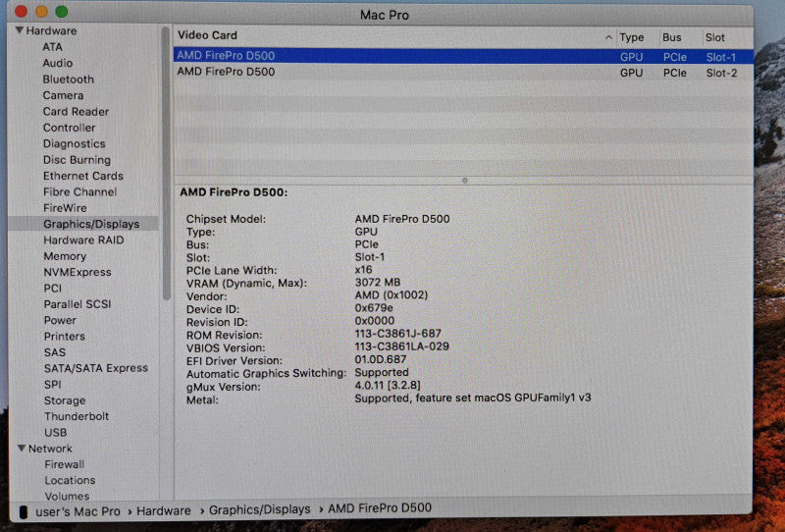Select Disc Burning in the sidebar
The width and height of the screenshot is (785, 532).
tap(77, 160)
